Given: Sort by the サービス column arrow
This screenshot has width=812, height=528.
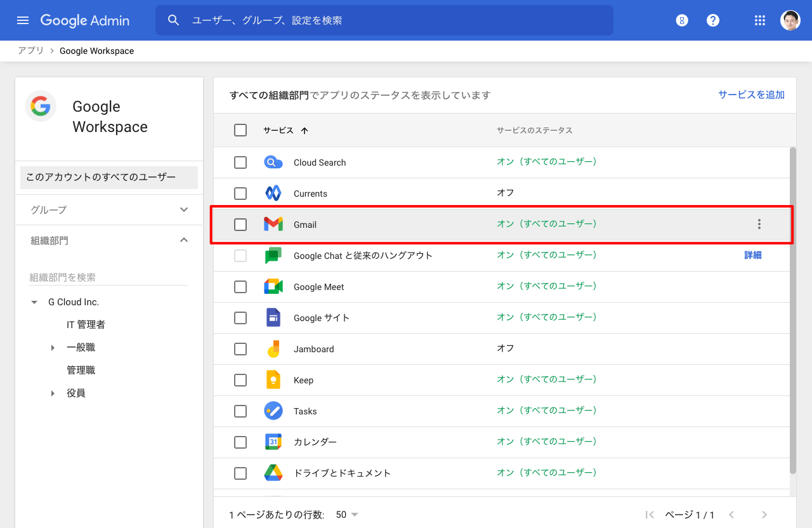Looking at the screenshot, I should click(x=304, y=131).
